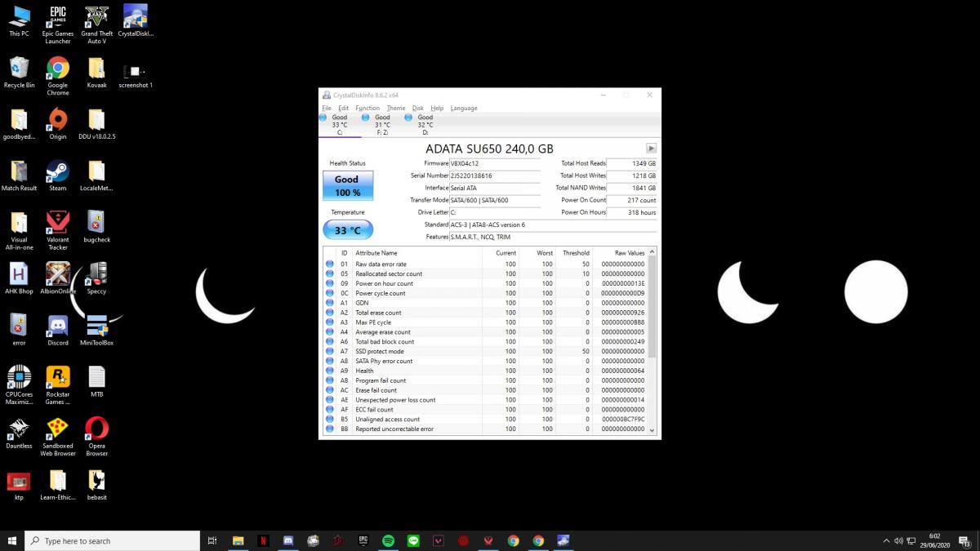Select CrystalDiskInfo desktop shortcut
980x551 pixels.
pyautogui.click(x=136, y=22)
